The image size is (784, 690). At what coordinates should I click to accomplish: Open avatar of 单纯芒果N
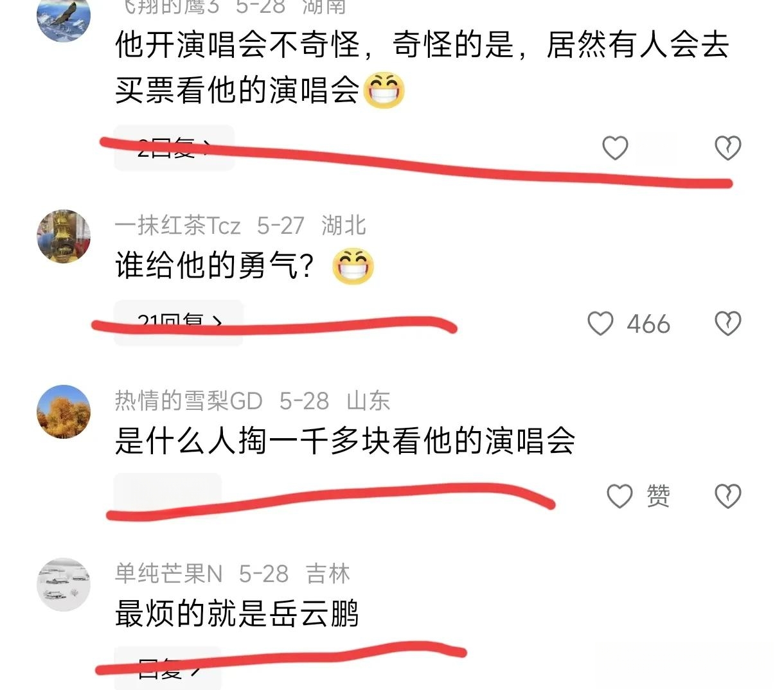[64, 585]
